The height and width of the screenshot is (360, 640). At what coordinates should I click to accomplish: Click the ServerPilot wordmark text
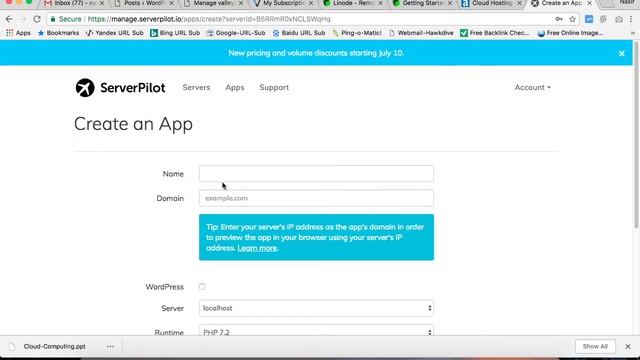(x=133, y=88)
